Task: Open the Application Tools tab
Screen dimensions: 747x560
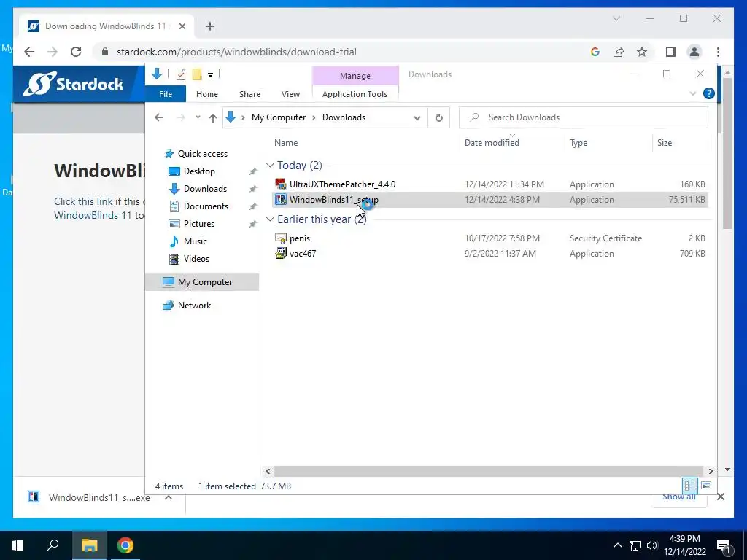Action: pyautogui.click(x=355, y=94)
